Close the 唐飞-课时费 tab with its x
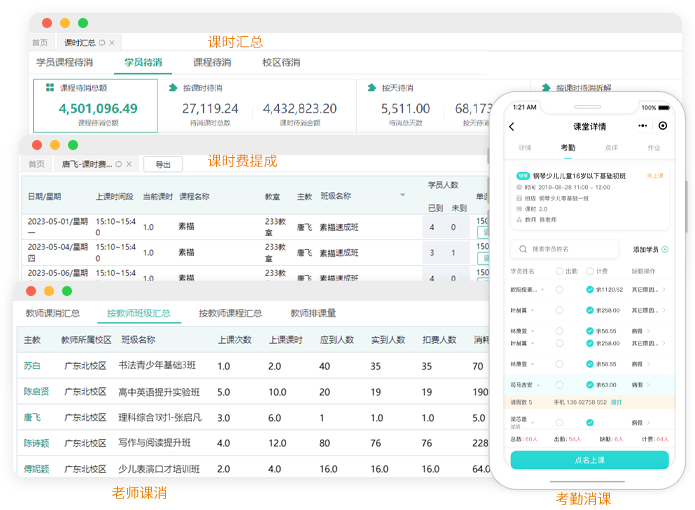This screenshot has width=695, height=510. pos(129,164)
